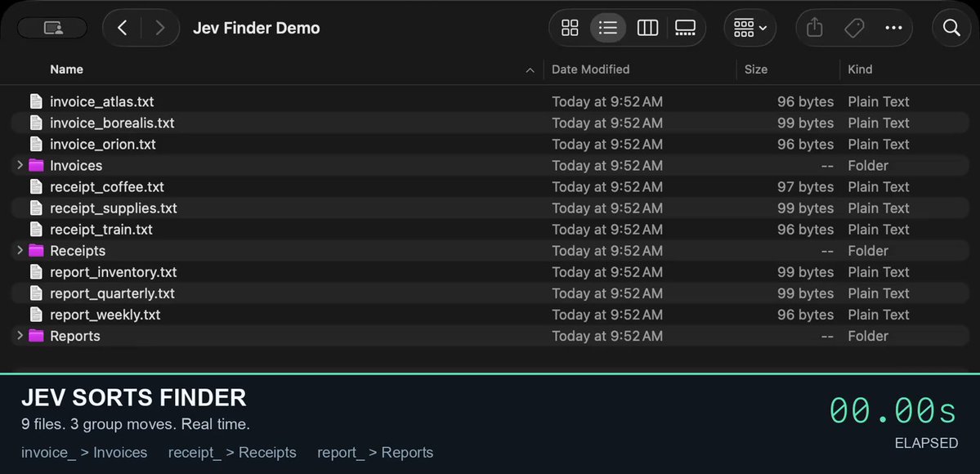Click the receipt_train.txt document icon

point(36,229)
